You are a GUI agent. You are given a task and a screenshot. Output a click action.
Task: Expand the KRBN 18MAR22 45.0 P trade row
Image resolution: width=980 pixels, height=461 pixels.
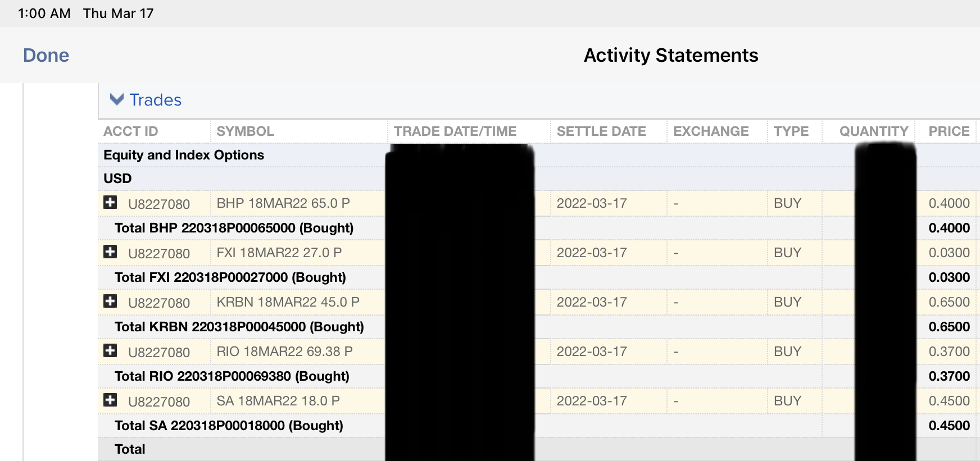coord(110,301)
